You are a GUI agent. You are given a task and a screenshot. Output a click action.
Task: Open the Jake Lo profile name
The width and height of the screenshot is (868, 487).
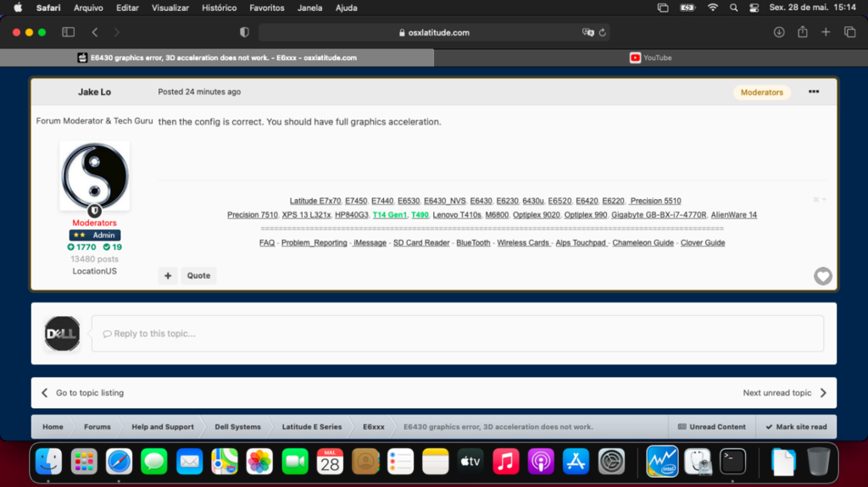pyautogui.click(x=94, y=91)
